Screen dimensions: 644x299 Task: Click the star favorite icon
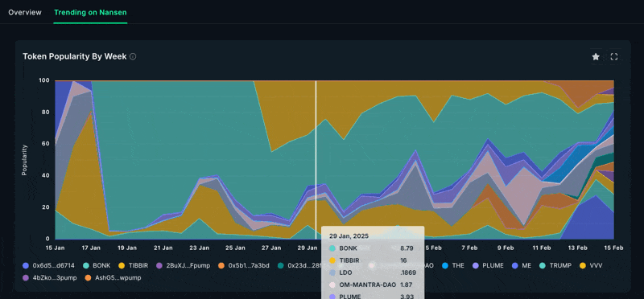(596, 57)
